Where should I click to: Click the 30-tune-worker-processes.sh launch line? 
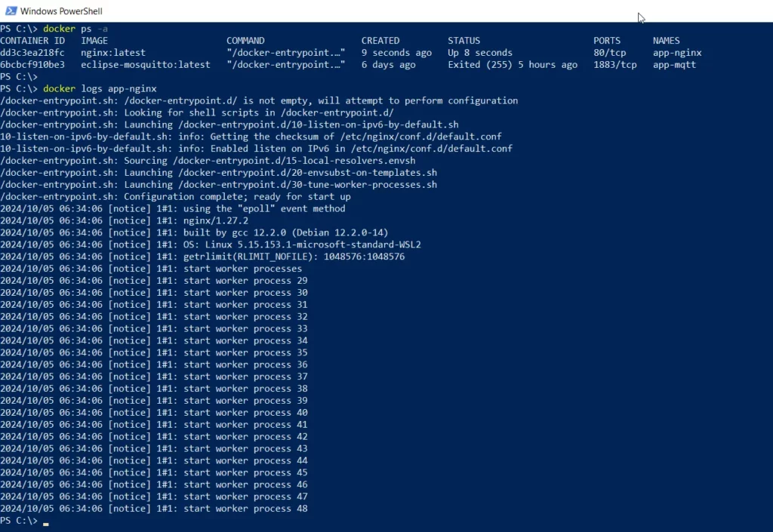point(218,184)
